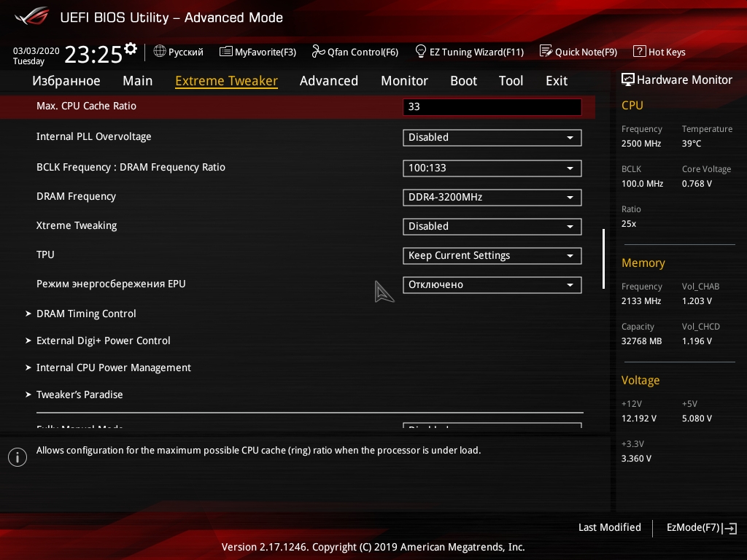Open Quick Note(F9)
The image size is (747, 560).
pyautogui.click(x=578, y=52)
